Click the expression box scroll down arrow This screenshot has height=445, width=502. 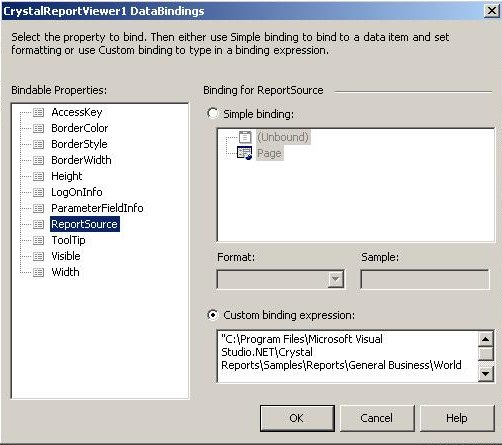[x=486, y=374]
